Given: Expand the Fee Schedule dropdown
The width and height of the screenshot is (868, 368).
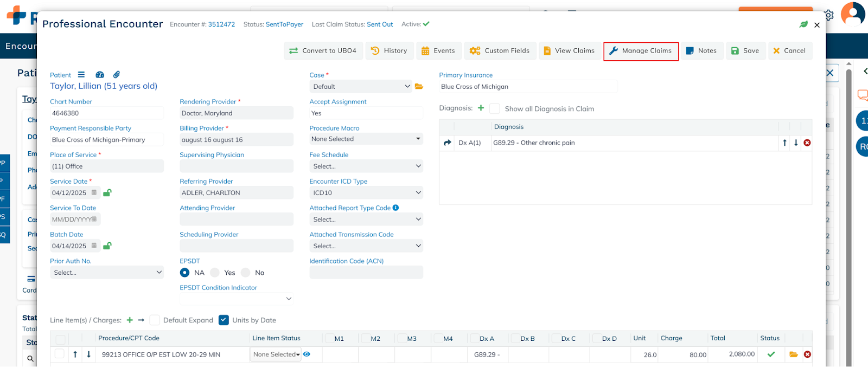Looking at the screenshot, I should 366,166.
